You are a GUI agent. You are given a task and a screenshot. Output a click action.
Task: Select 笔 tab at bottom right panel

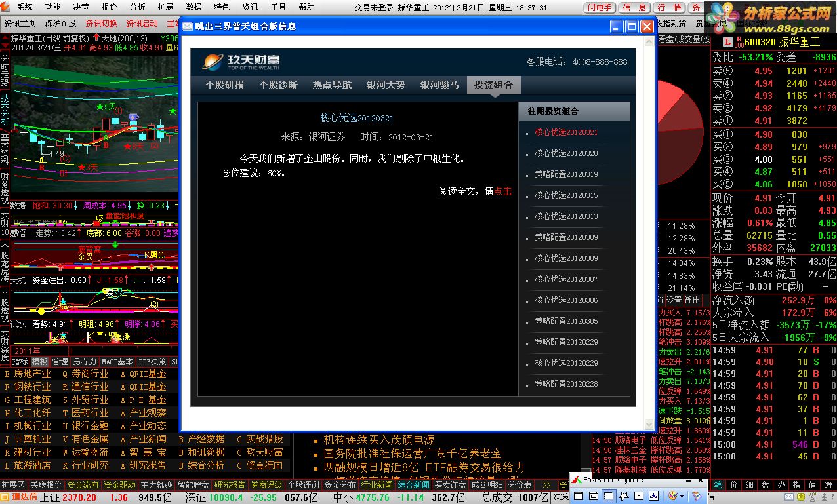[718, 485]
